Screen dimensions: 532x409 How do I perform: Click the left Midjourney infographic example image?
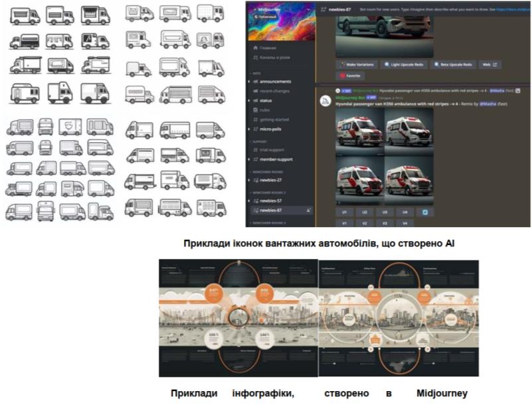(238, 318)
